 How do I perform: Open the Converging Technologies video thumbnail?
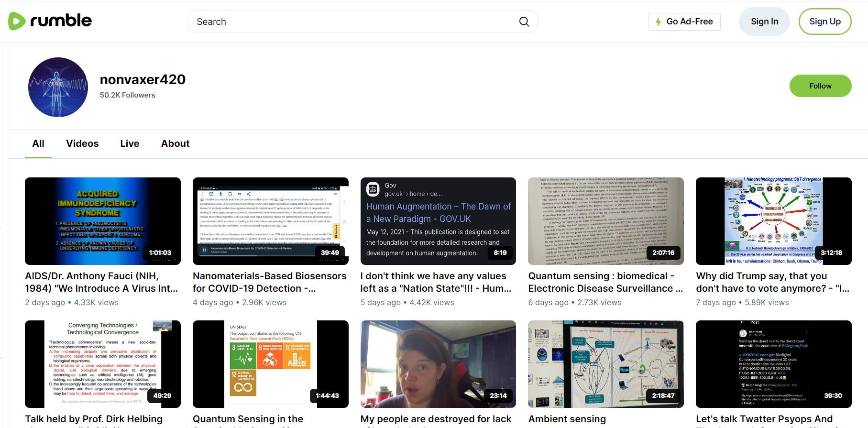coord(103,364)
